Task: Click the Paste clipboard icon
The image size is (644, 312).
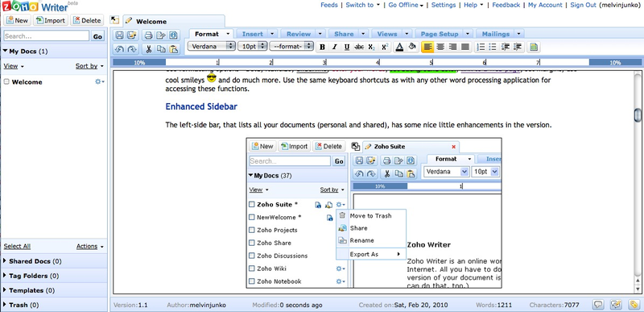Action: (x=174, y=49)
